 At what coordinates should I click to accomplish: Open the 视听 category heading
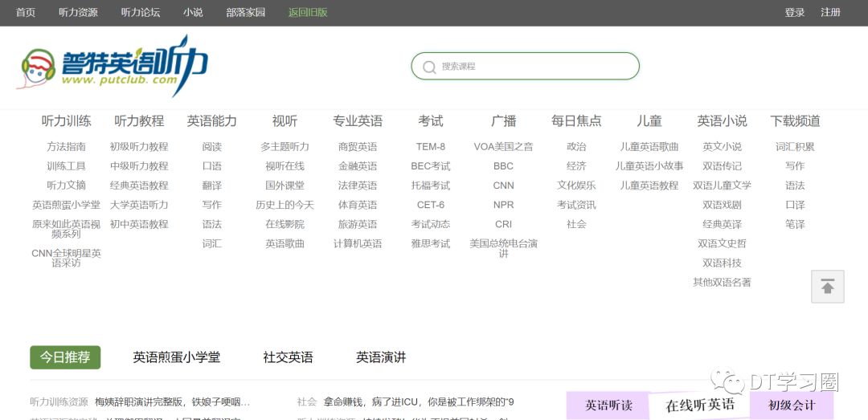pos(285,121)
